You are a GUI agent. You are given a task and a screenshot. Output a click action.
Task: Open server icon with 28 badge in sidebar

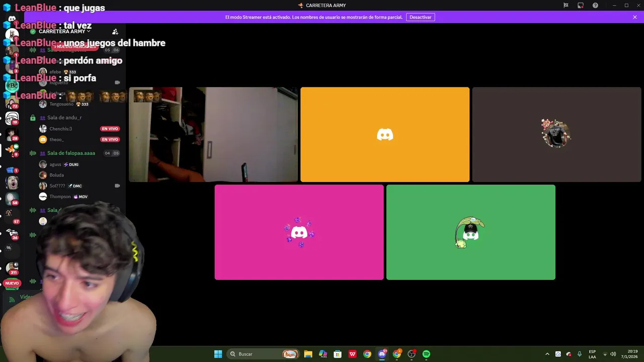pos(12,134)
